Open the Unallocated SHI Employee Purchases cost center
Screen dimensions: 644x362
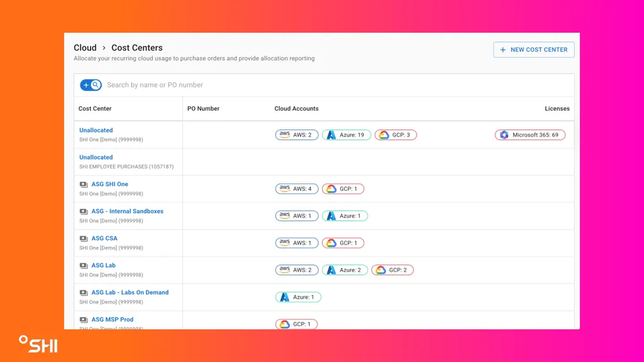pyautogui.click(x=96, y=157)
